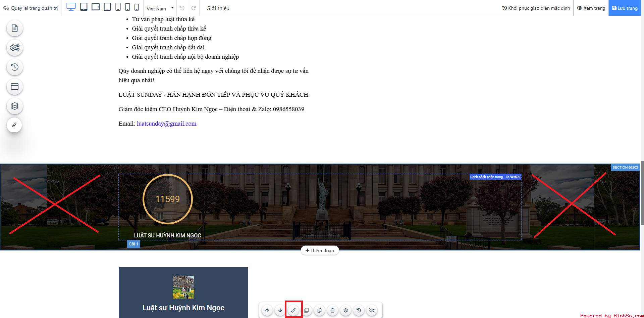Select the 'Danh sách phân trang' element label
Screen dimensions: 644x318
(495, 177)
